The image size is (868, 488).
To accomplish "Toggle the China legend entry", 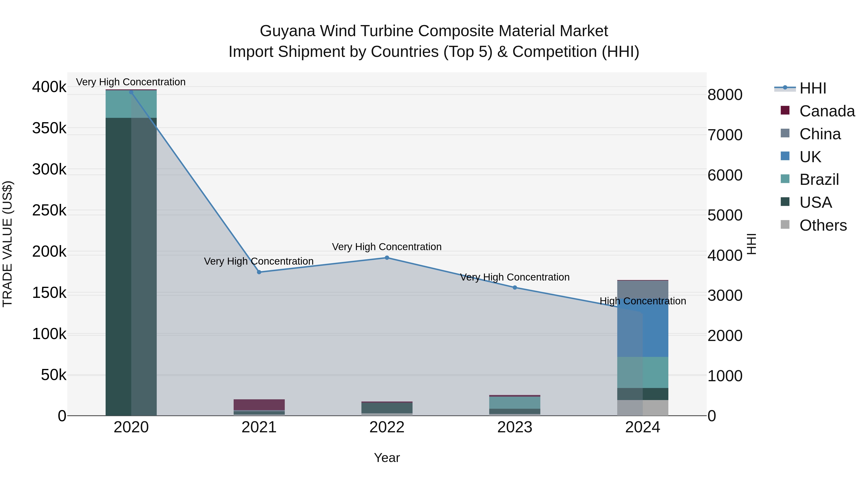I will click(811, 134).
